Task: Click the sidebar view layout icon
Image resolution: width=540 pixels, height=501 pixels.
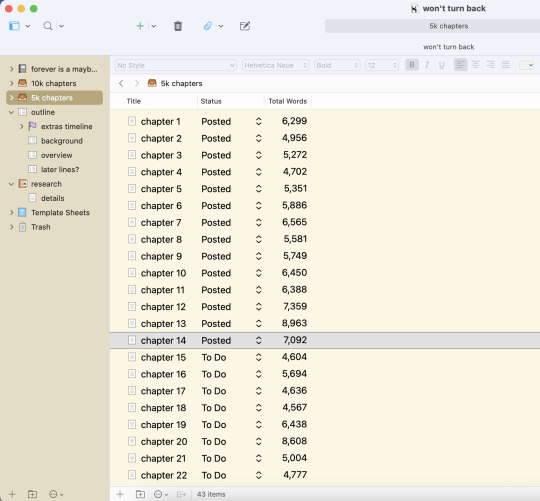Action: (x=14, y=26)
